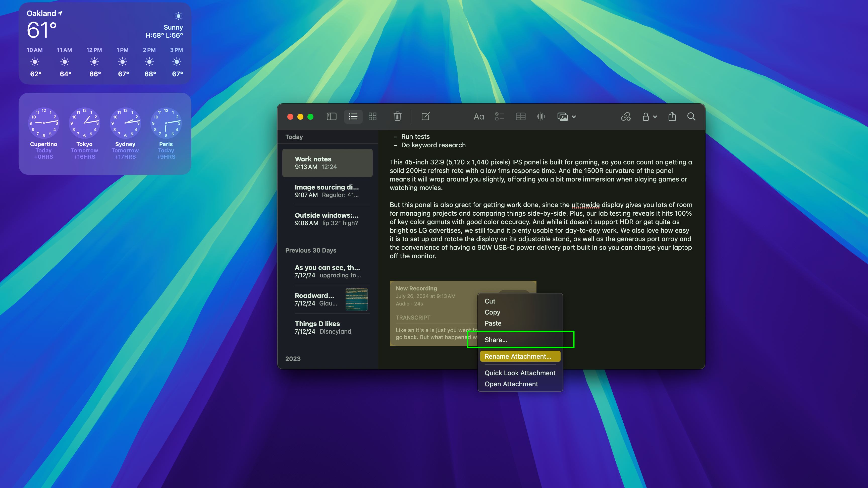
Task: Delete the current note
Action: click(x=398, y=116)
